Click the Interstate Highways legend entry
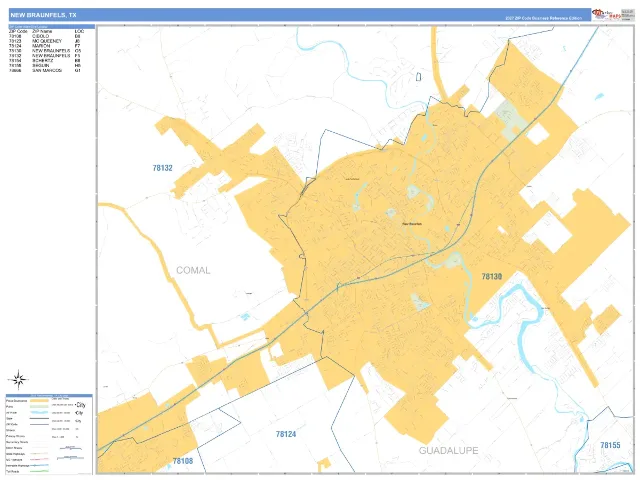Viewport: 640px width, 480px height. 27,466
